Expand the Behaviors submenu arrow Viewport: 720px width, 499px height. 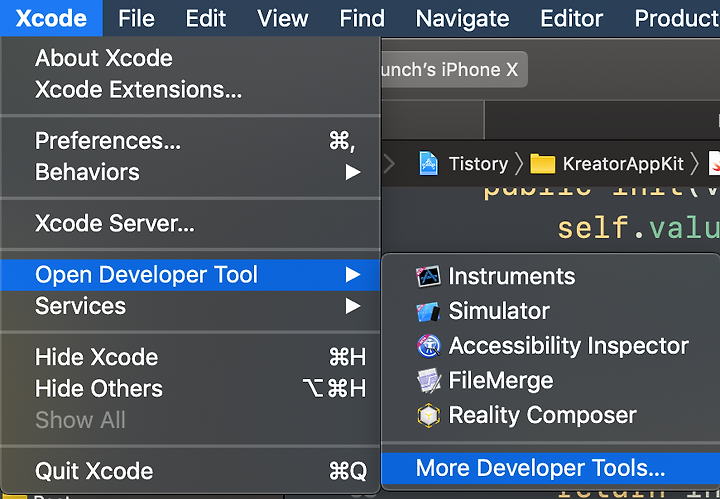[353, 172]
